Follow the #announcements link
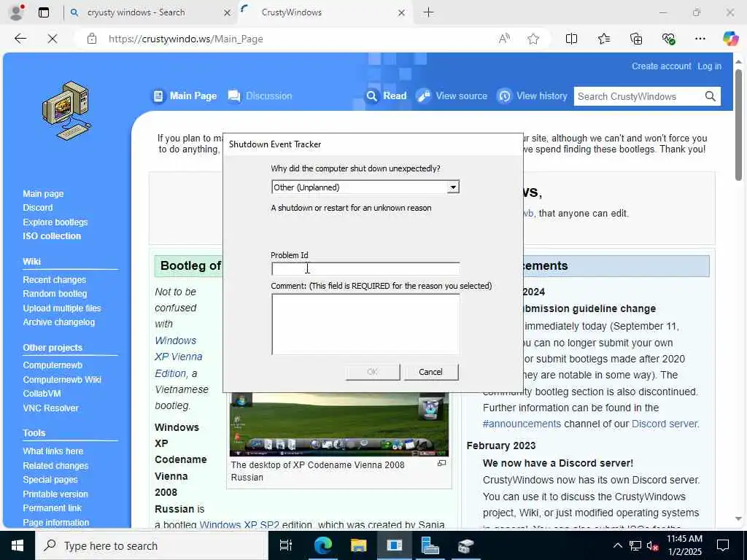This screenshot has height=560, width=747. point(522,424)
